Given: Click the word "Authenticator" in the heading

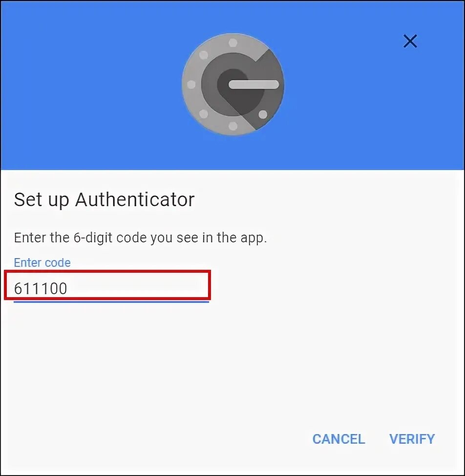Looking at the screenshot, I should click(x=135, y=199).
